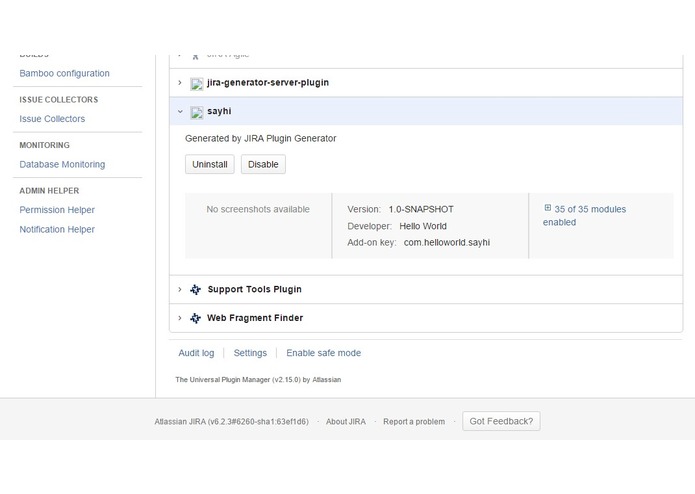The image size is (695, 494).
Task: Click Enable safe mode
Action: (324, 353)
